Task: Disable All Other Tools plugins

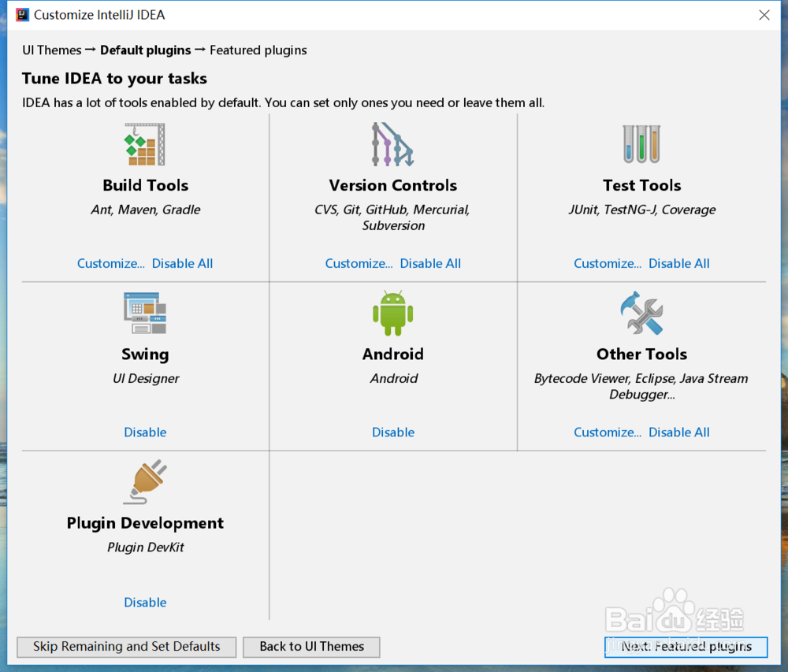Action: (x=679, y=432)
